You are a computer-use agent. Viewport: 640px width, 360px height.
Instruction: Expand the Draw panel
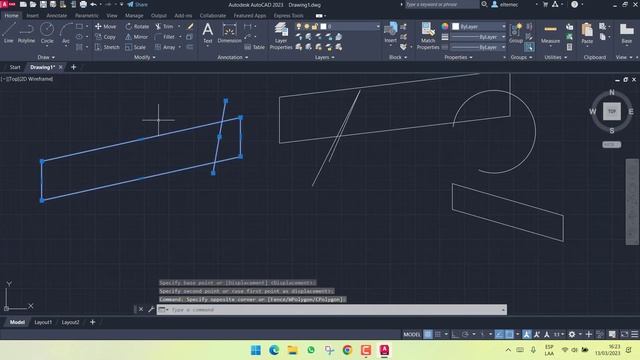pos(46,58)
